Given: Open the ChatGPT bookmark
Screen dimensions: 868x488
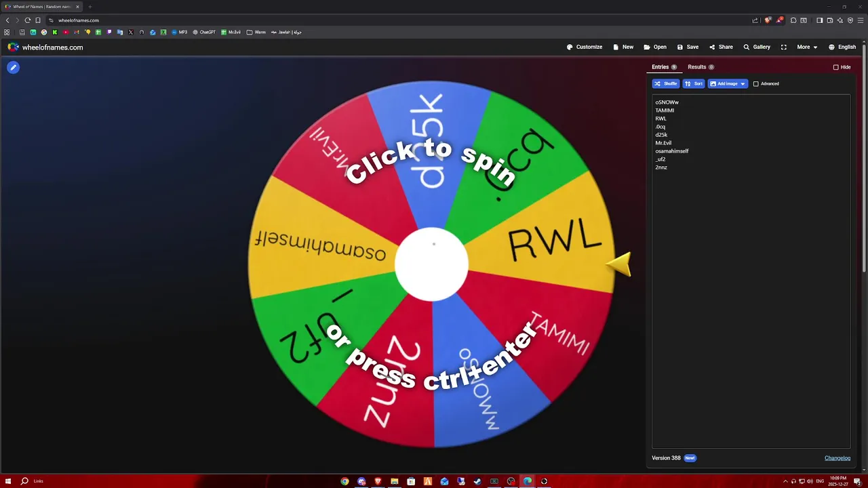Looking at the screenshot, I should (x=204, y=32).
